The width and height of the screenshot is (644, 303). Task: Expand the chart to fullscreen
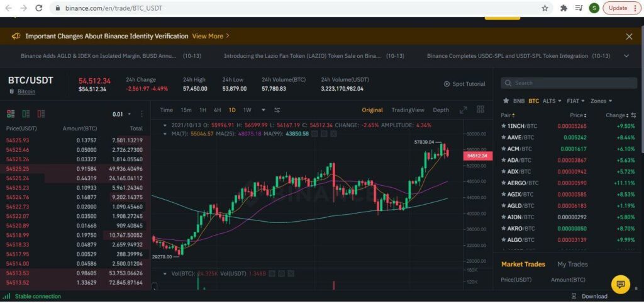(464, 110)
